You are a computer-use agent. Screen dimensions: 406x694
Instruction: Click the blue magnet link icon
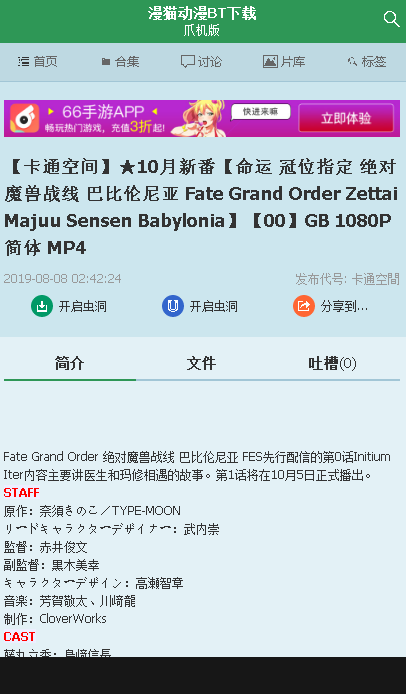pos(173,306)
